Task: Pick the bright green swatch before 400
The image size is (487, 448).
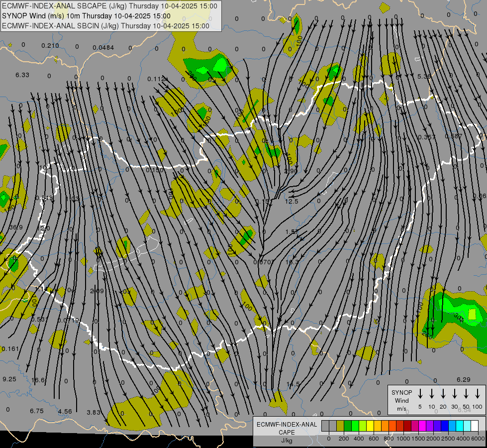Action: pos(355,426)
